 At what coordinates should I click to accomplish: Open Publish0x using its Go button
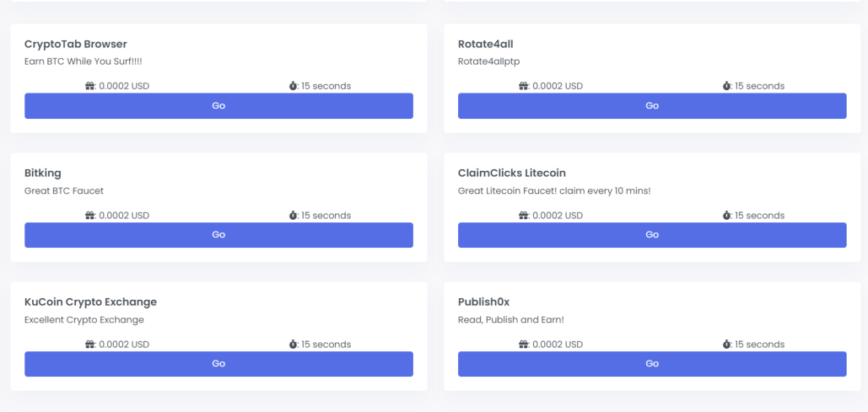652,364
